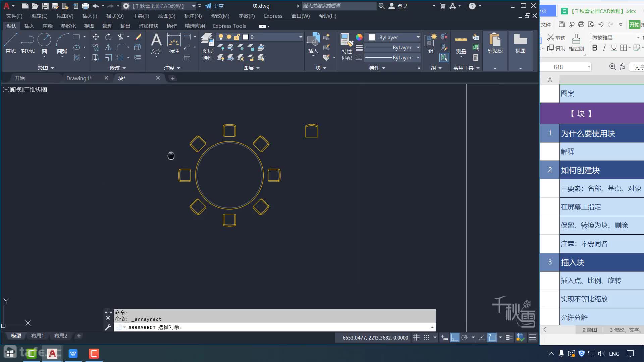Switch to the Drawing1* document tab
The image size is (644, 362).
click(79, 78)
